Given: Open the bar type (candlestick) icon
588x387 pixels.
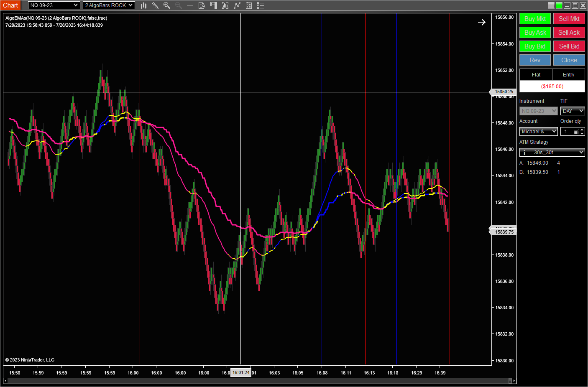Looking at the screenshot, I should click(143, 5).
